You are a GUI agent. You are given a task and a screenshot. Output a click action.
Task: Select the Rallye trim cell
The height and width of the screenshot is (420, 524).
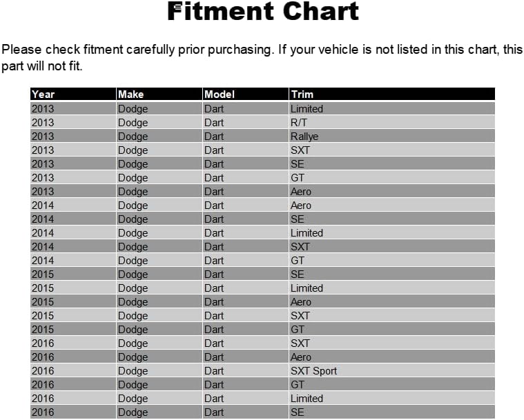[x=391, y=137]
